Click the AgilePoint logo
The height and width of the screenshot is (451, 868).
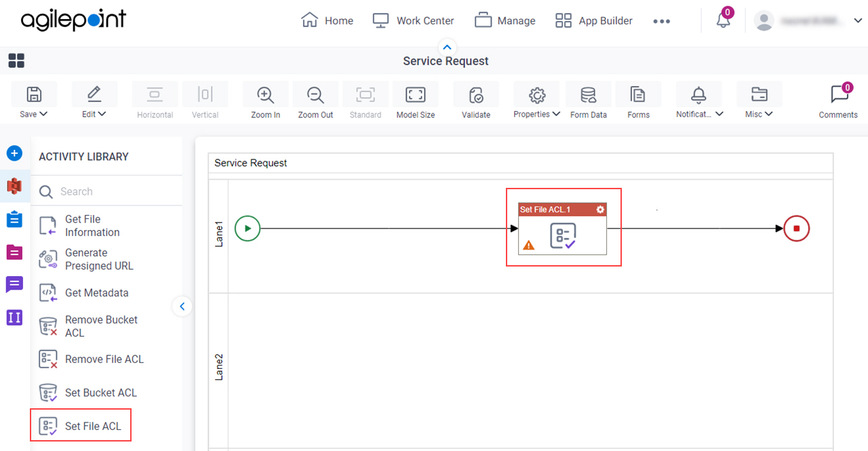pyautogui.click(x=73, y=20)
